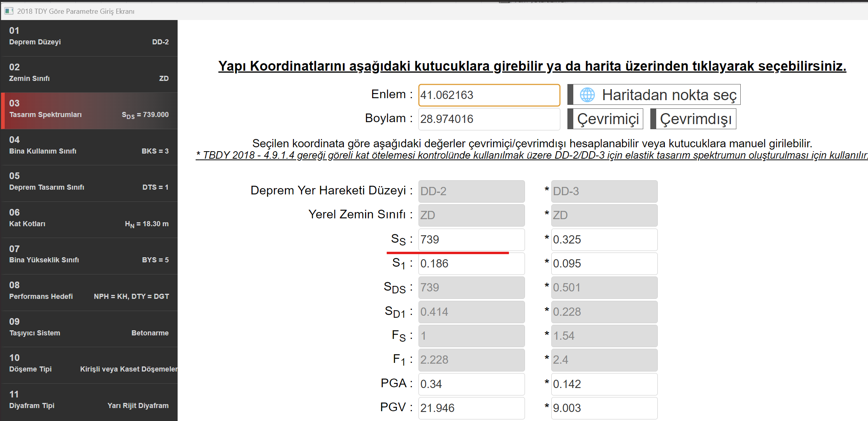Select step 03 Tasarım Spektrumları
The image size is (868, 421).
(x=89, y=111)
